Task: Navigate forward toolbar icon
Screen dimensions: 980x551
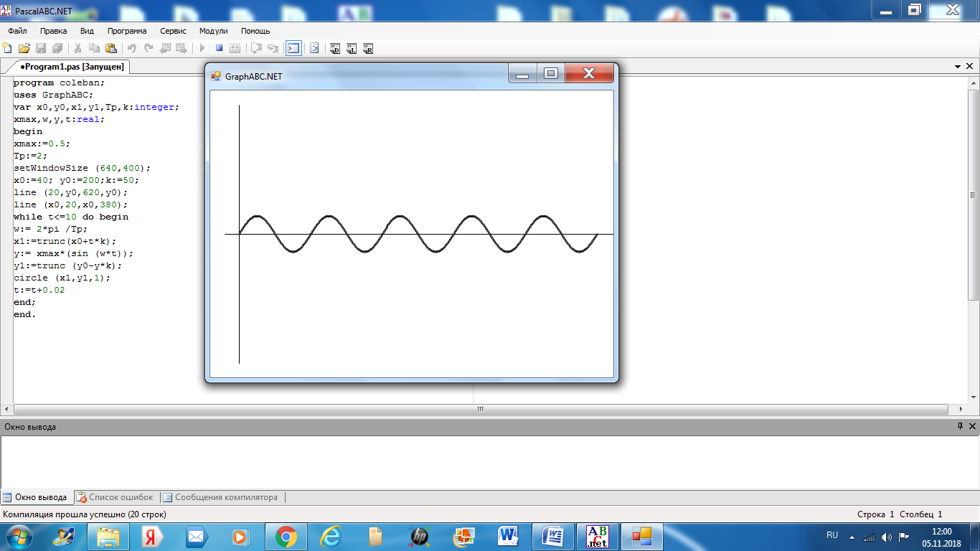Action: click(182, 48)
